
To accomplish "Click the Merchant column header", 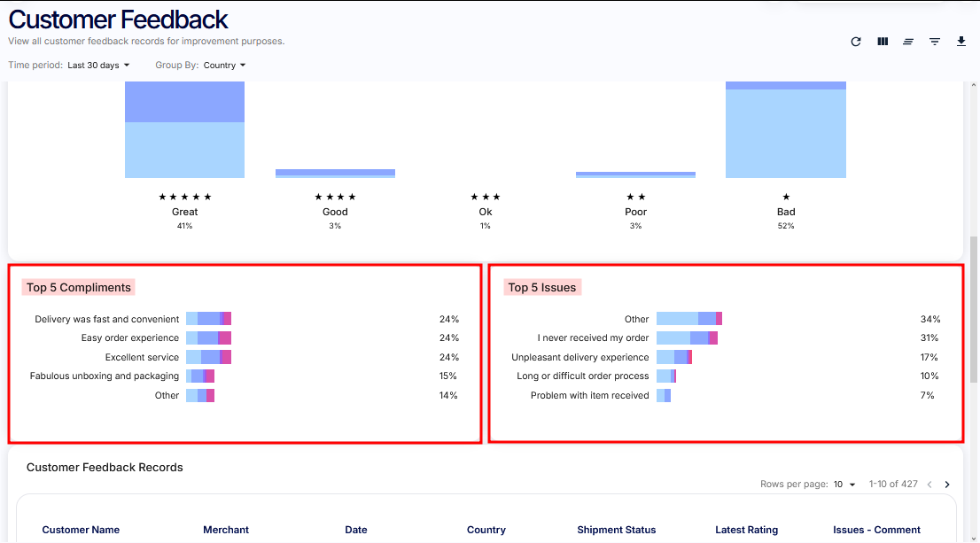I will pos(226,530).
